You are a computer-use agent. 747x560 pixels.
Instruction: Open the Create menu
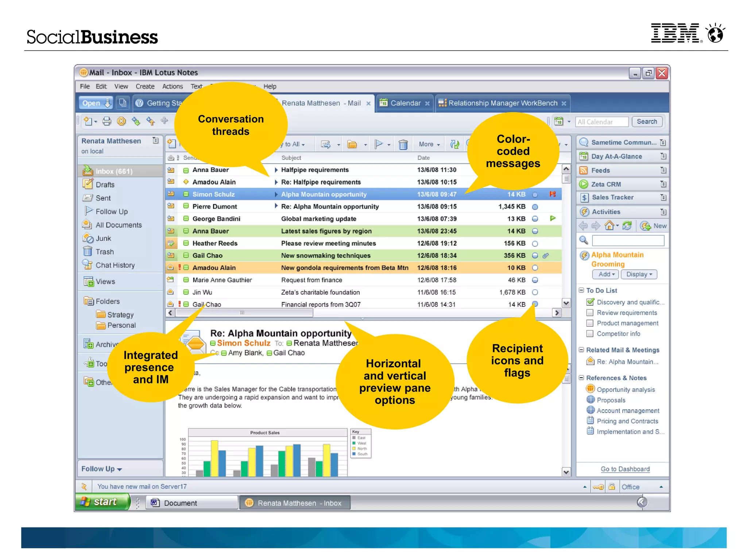[x=145, y=86]
